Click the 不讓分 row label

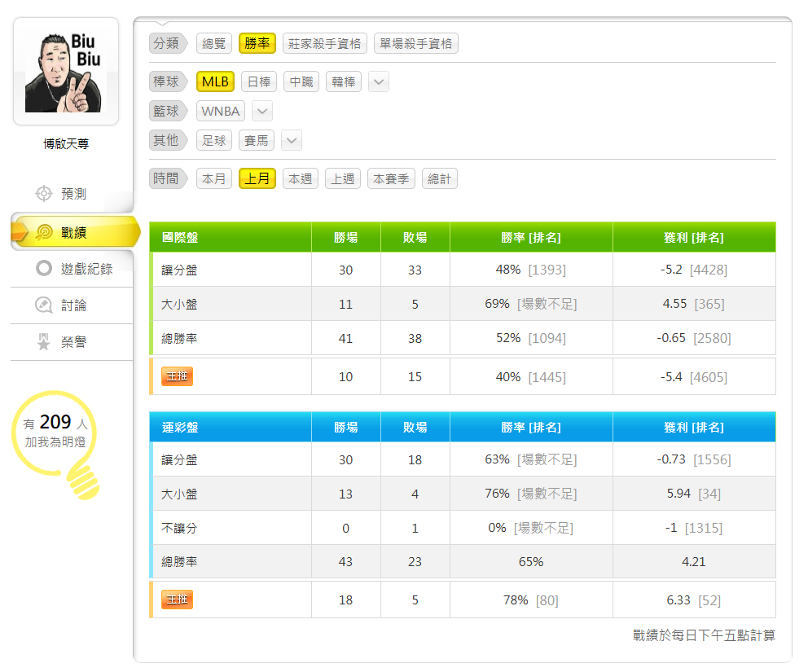[179, 528]
